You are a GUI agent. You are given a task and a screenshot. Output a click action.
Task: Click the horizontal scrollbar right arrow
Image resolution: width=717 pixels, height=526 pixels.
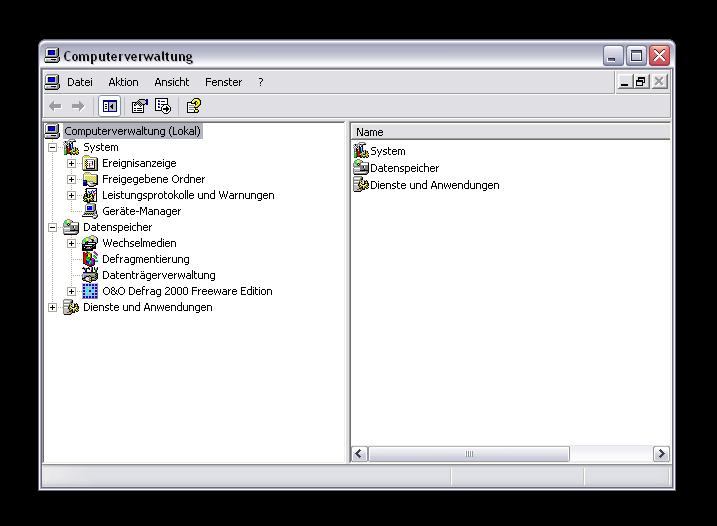click(661, 454)
